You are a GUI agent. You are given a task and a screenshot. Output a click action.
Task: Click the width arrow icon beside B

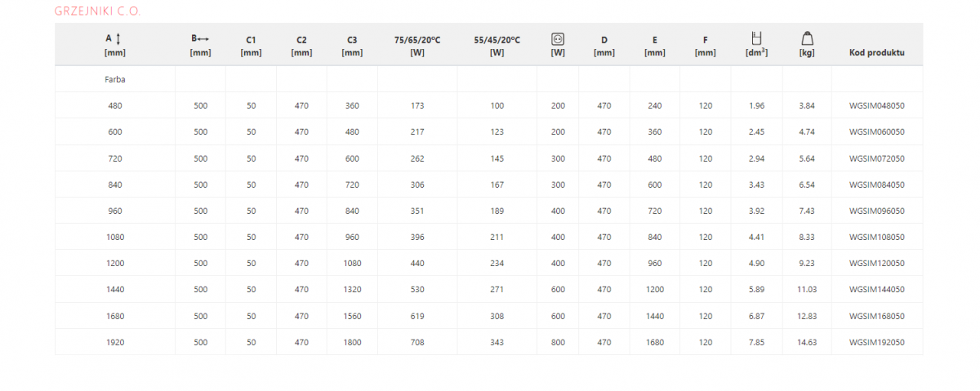click(x=204, y=38)
